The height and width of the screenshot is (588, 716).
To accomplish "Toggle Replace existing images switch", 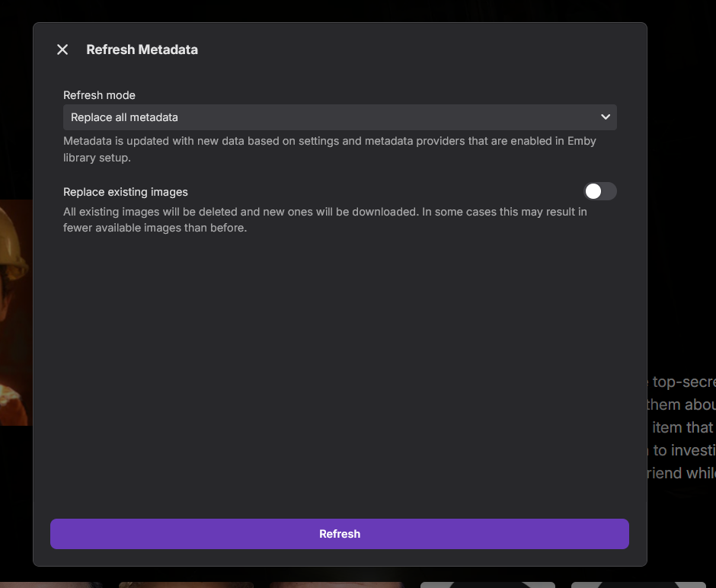I will tap(600, 191).
